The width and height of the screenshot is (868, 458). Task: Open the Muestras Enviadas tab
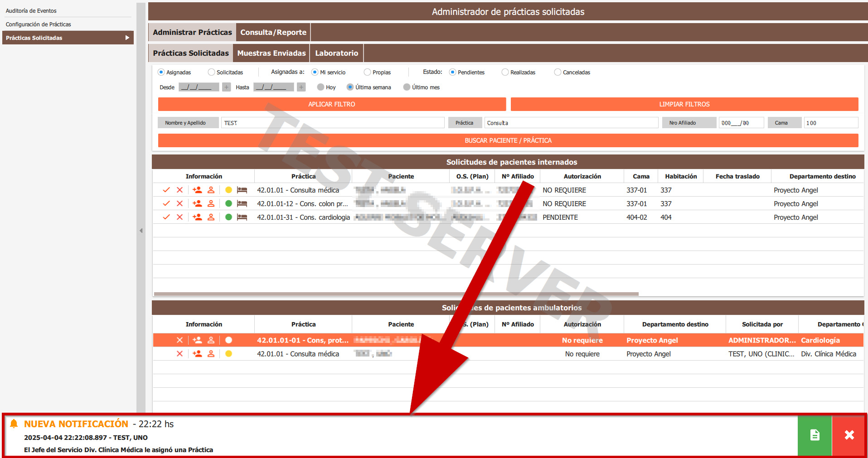[x=272, y=53]
